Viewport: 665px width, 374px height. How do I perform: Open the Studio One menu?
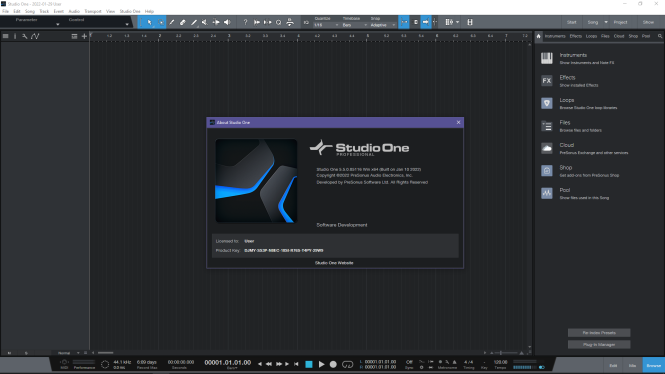pos(129,11)
